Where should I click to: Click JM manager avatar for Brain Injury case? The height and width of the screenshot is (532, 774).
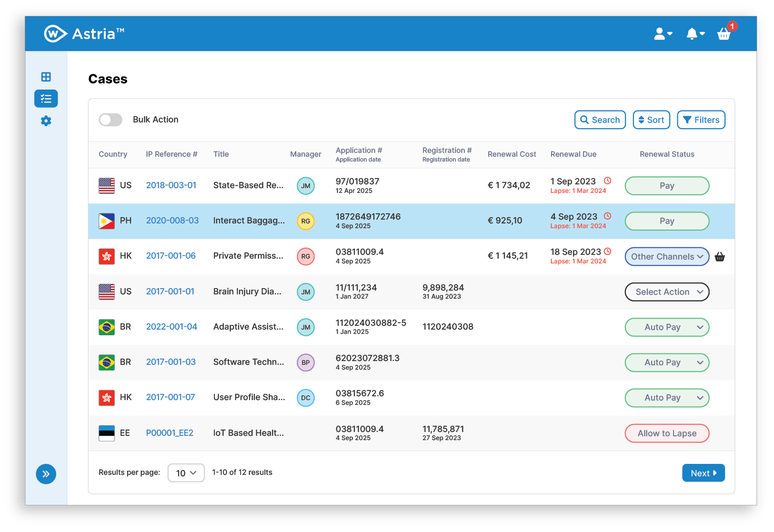tap(306, 292)
